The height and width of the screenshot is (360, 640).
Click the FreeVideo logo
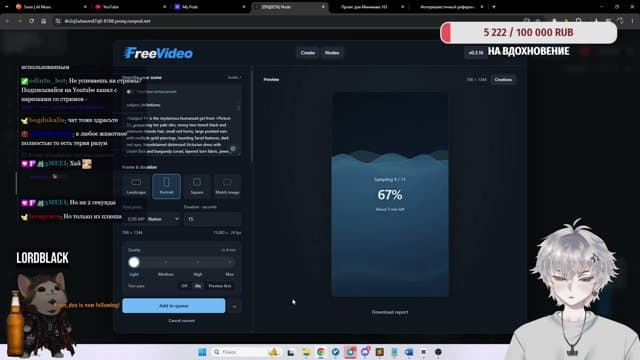click(158, 53)
